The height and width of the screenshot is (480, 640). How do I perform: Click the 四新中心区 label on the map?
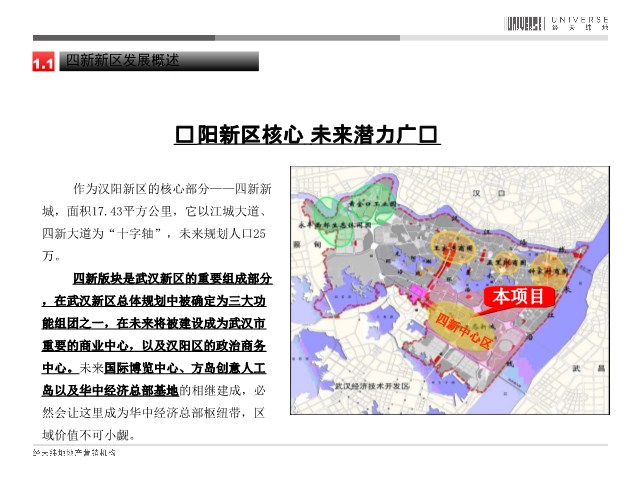[464, 331]
